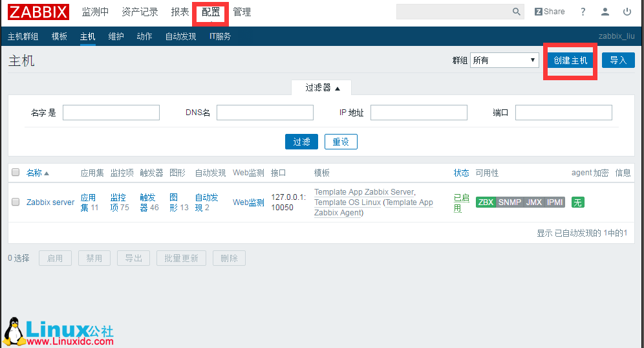Open Template OS Linux link

click(347, 202)
